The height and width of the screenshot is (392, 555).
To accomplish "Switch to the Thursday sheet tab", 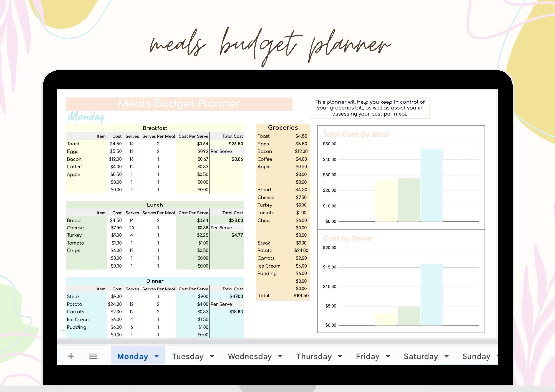I will pos(314,356).
